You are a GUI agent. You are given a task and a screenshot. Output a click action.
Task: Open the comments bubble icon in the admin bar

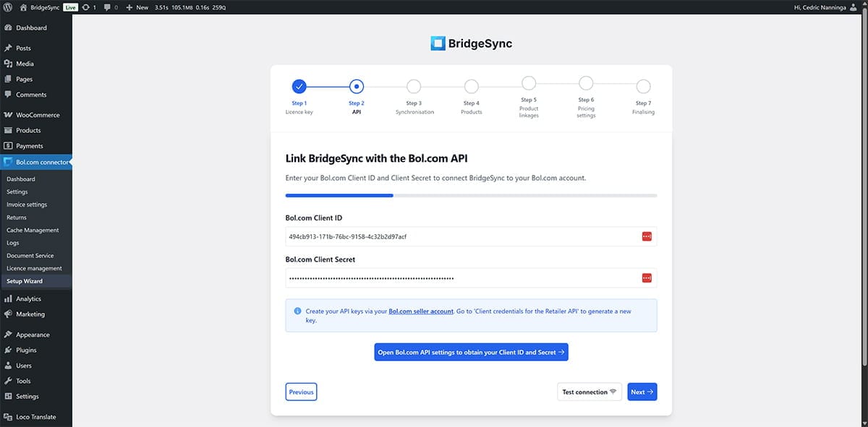point(107,7)
